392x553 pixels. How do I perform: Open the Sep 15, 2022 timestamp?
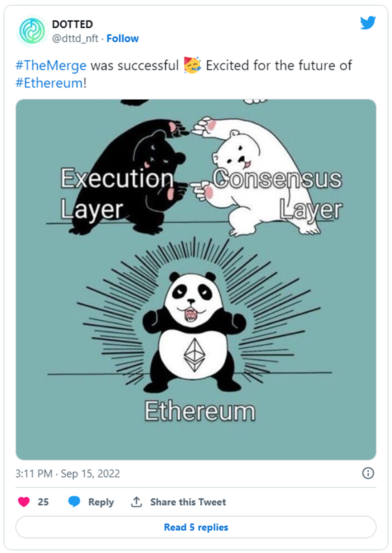[x=90, y=474]
